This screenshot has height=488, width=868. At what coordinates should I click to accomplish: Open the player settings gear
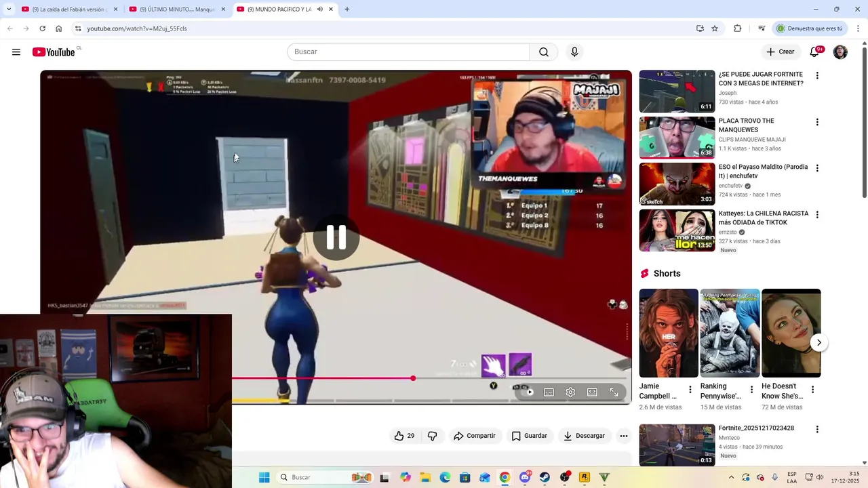(x=570, y=392)
